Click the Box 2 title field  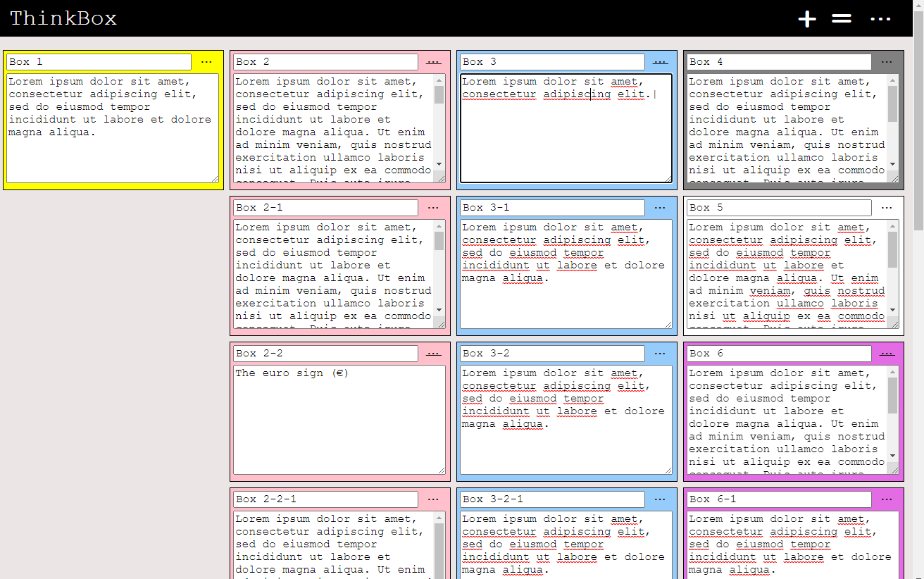click(325, 62)
